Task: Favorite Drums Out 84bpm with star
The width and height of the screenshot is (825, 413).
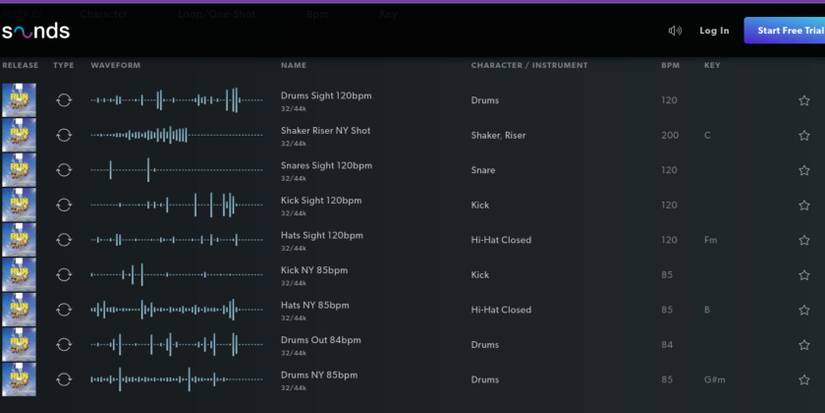Action: pyautogui.click(x=804, y=345)
